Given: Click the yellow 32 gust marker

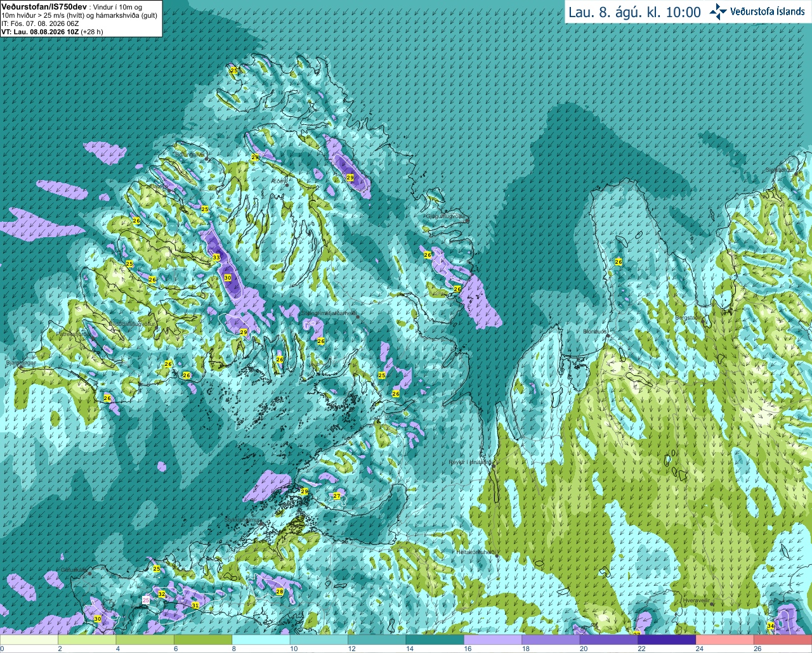Looking at the screenshot, I should [x=162, y=594].
